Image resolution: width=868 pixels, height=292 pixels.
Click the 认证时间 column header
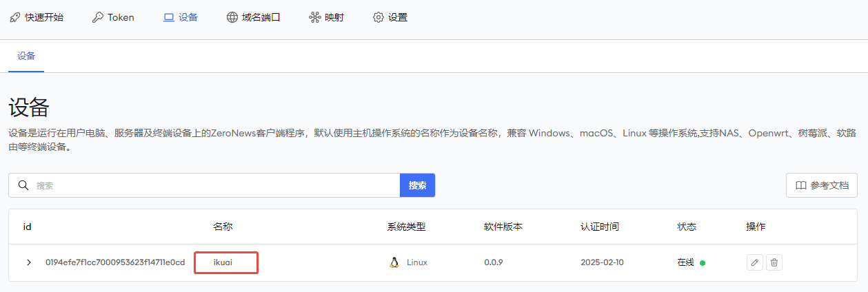point(600,227)
